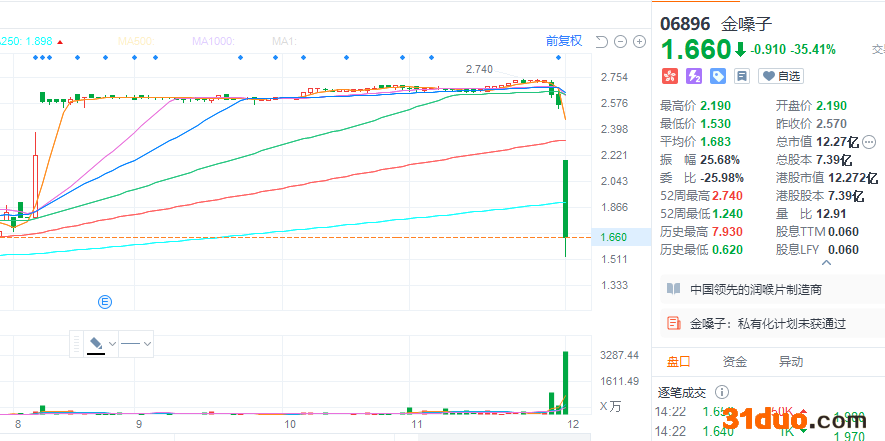Select the 盘口 tab
The width and height of the screenshot is (885, 441).
(x=679, y=361)
